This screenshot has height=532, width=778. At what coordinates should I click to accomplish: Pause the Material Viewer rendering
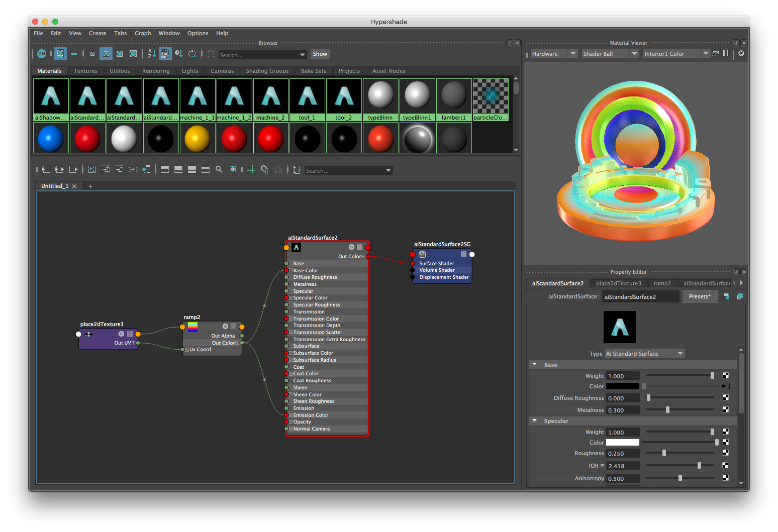(726, 53)
